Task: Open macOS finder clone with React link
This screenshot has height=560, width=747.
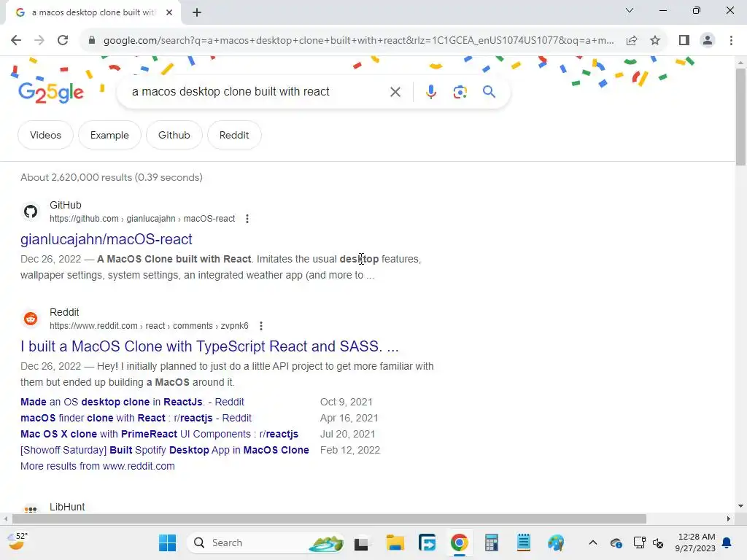Action: tap(136, 418)
